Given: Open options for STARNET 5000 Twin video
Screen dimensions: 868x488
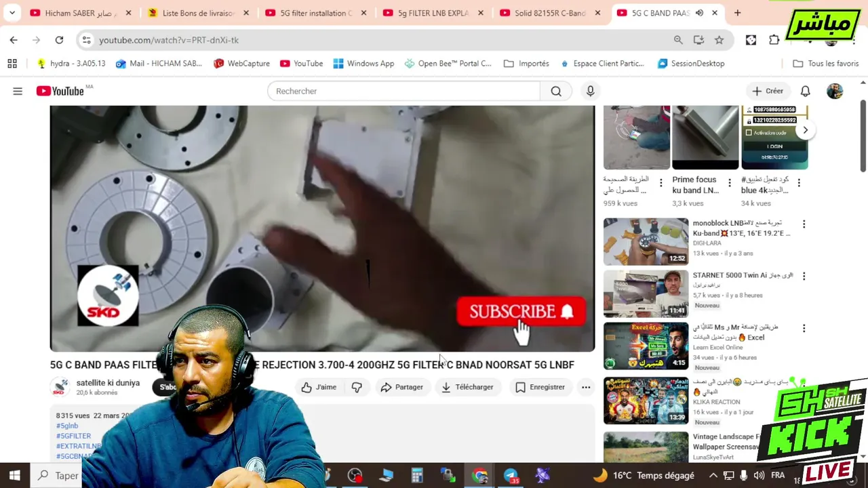Looking at the screenshot, I should click(x=804, y=276).
